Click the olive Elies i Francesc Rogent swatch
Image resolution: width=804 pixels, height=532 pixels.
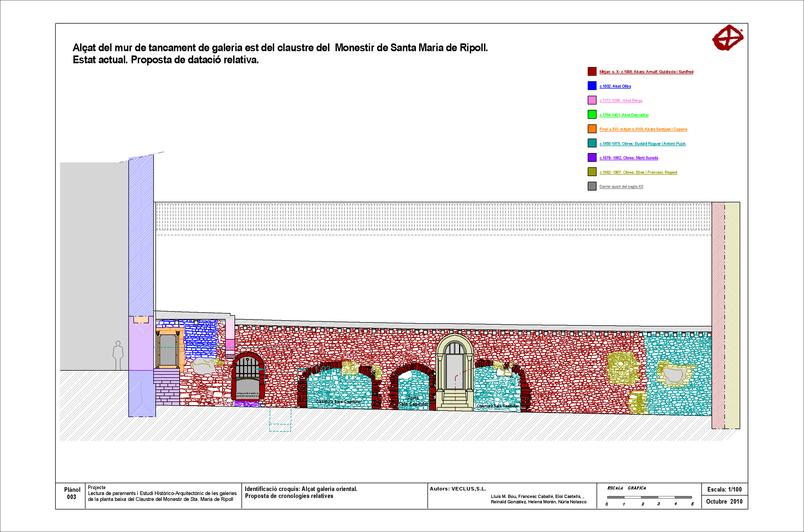(x=592, y=172)
